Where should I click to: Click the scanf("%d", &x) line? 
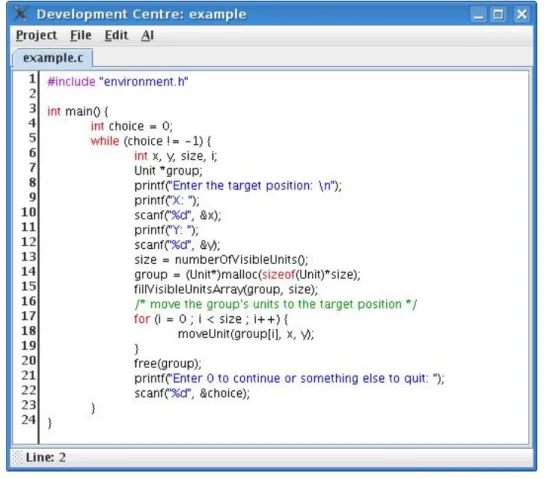tap(178, 215)
